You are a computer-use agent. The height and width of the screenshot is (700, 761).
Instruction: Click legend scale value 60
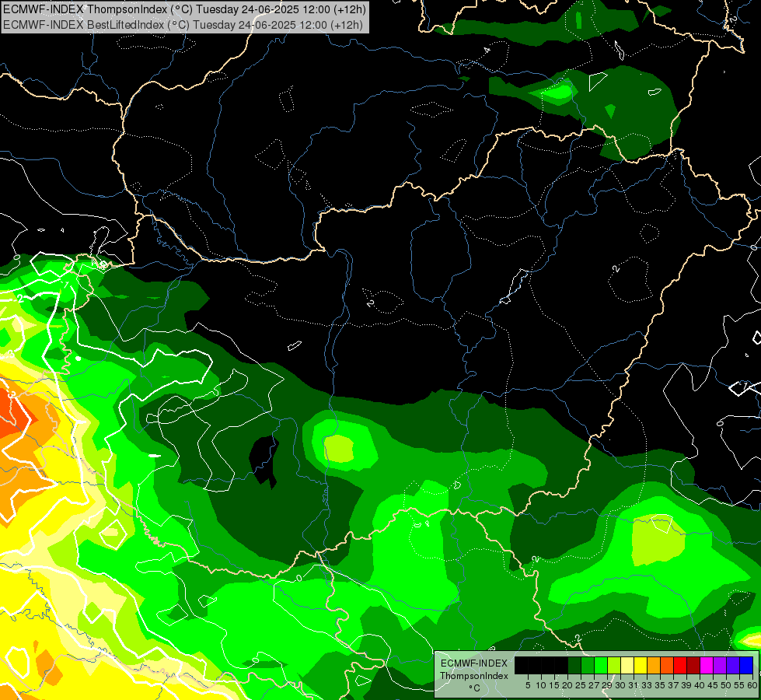(752, 685)
